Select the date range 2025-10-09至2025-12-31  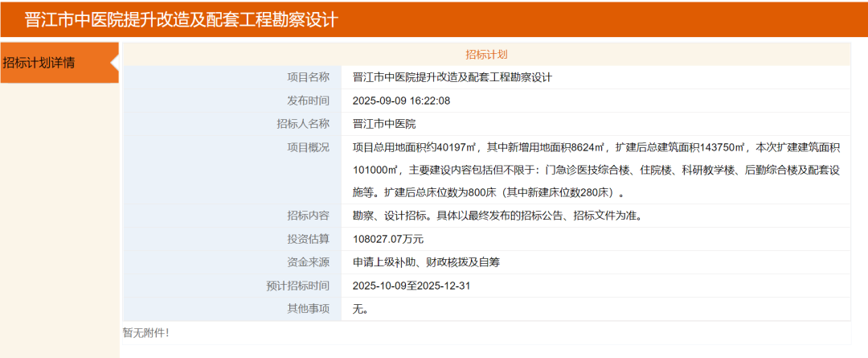[x=411, y=286]
